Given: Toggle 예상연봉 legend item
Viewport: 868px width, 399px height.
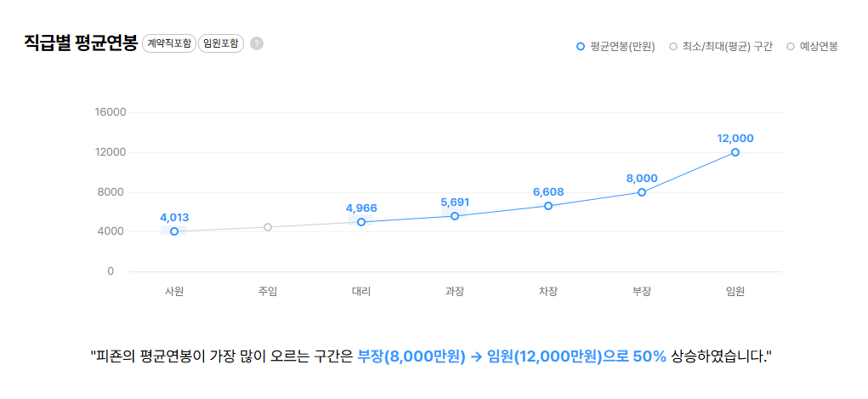Looking at the screenshot, I should 813,47.
